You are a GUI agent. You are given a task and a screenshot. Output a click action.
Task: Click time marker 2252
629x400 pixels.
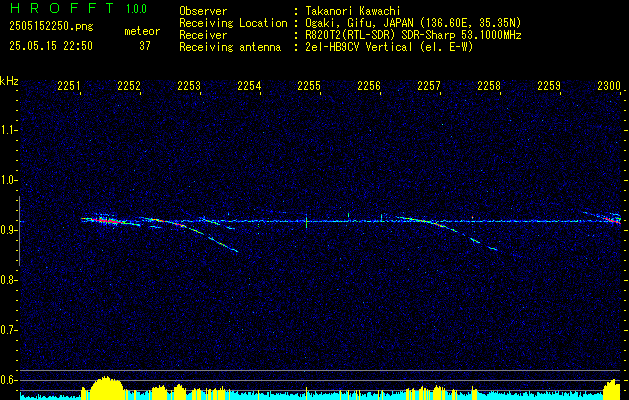coord(129,86)
